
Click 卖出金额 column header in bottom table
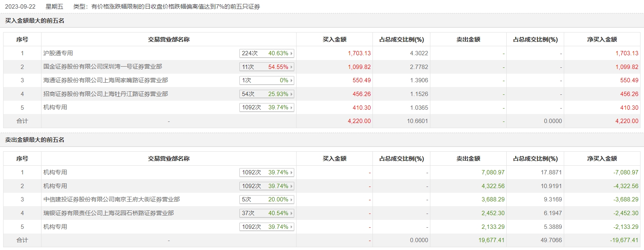pos(468,159)
